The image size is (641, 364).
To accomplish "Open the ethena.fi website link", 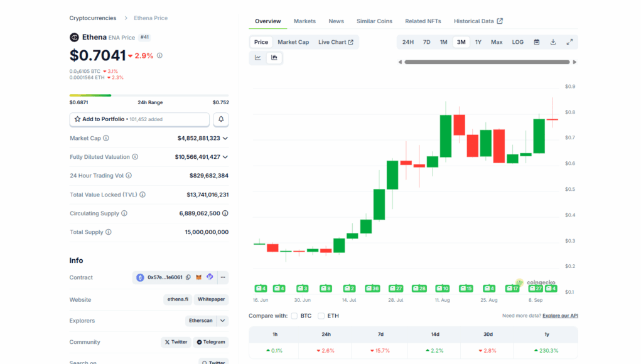I will tap(178, 299).
